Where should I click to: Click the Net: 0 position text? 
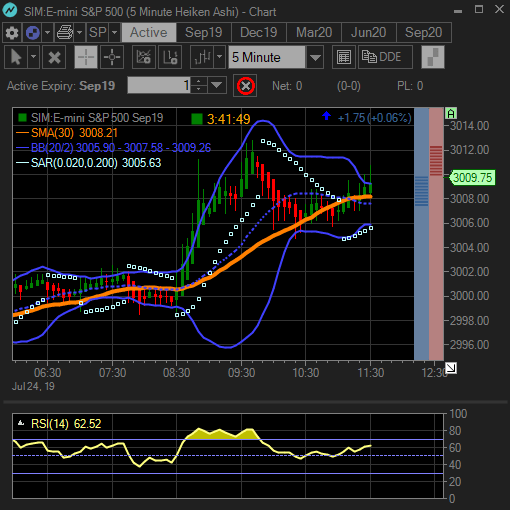[287, 86]
